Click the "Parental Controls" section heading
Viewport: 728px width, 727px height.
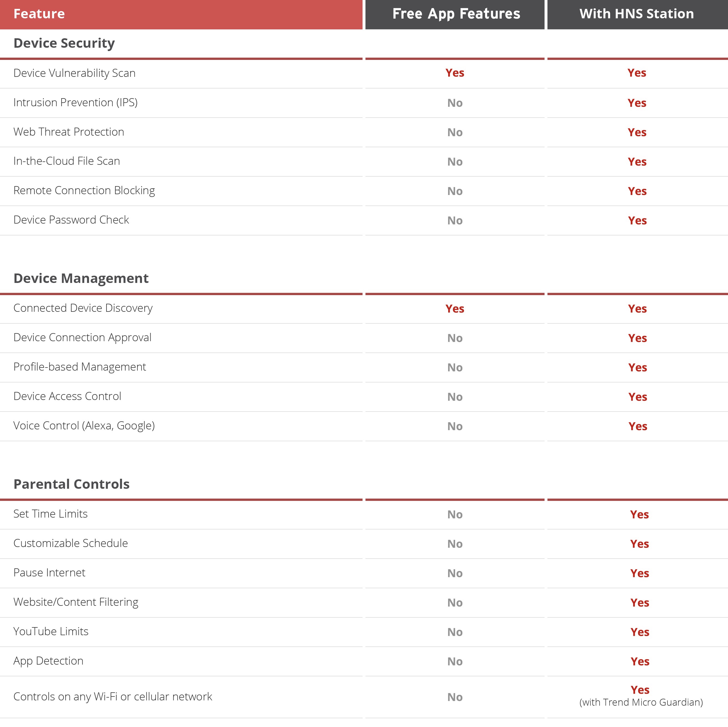[x=71, y=484]
